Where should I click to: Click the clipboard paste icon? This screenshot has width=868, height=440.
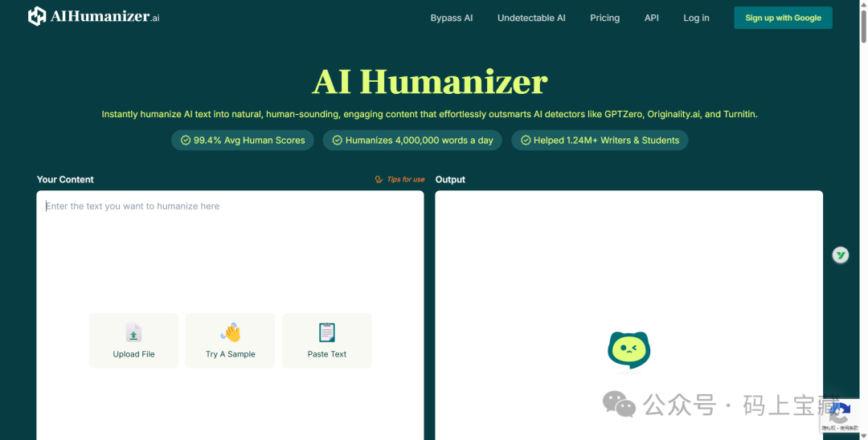click(x=326, y=332)
